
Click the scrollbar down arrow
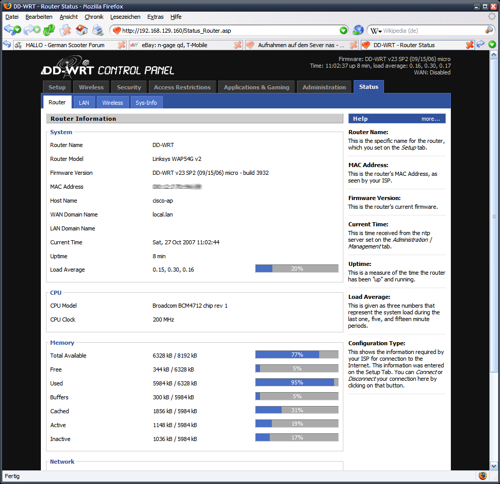point(494,466)
